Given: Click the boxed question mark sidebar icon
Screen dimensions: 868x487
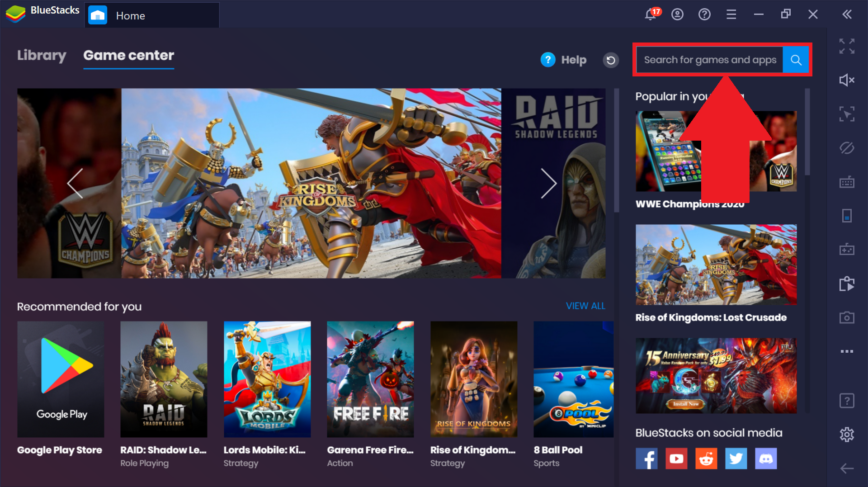Looking at the screenshot, I should (847, 401).
